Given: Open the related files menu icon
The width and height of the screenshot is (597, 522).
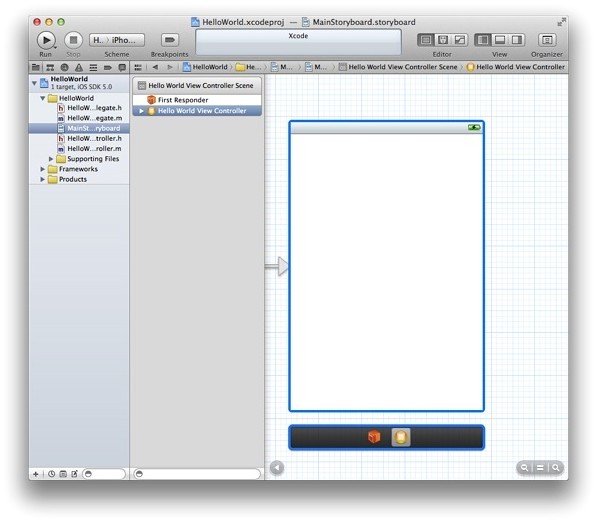Looking at the screenshot, I should (x=138, y=67).
